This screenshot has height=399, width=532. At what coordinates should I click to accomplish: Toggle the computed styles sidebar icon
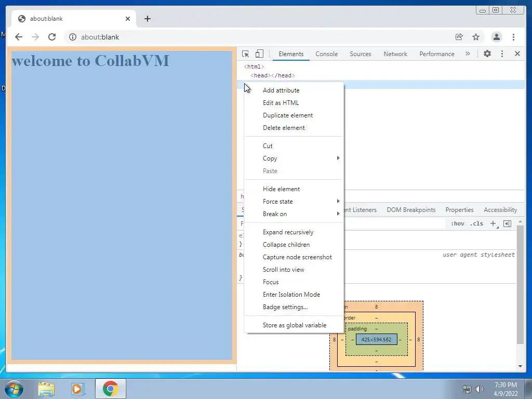(x=507, y=223)
